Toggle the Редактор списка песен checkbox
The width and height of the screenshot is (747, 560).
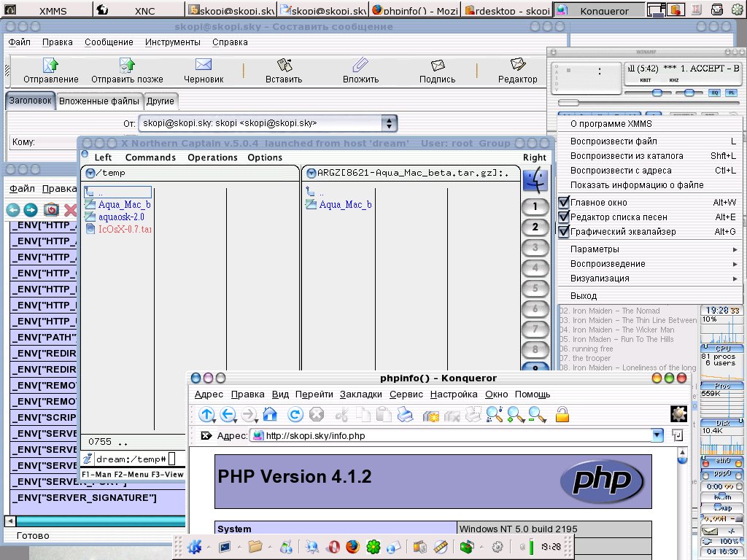click(564, 217)
